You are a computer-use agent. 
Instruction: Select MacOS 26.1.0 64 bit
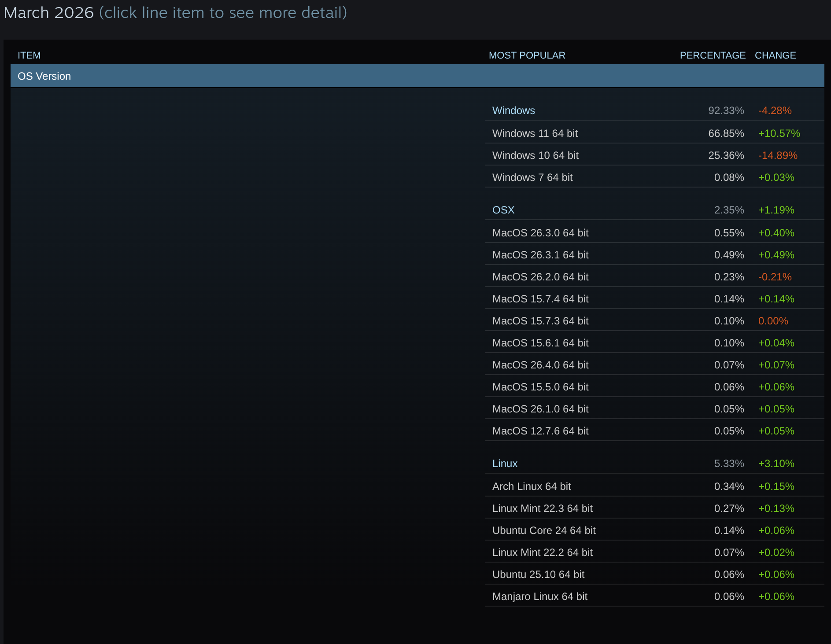(655, 409)
